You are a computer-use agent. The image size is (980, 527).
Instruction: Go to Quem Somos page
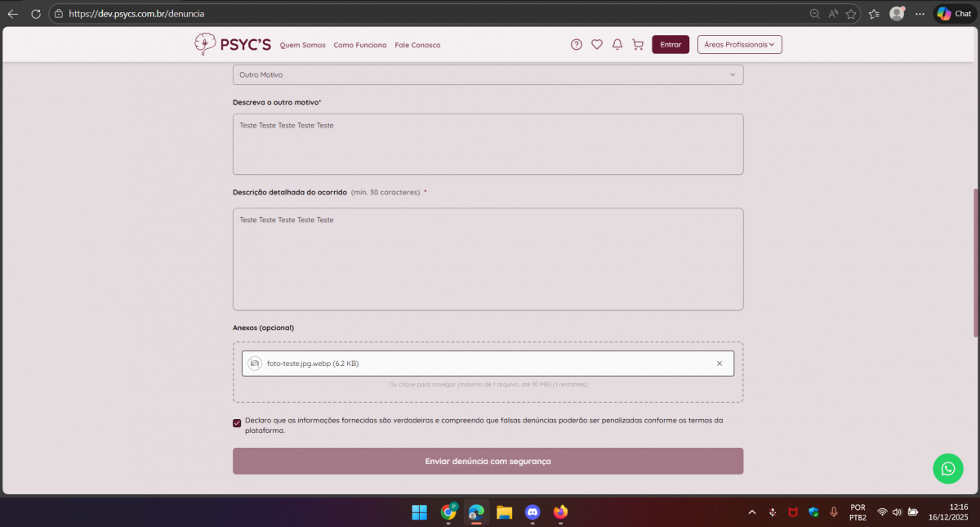pos(302,45)
